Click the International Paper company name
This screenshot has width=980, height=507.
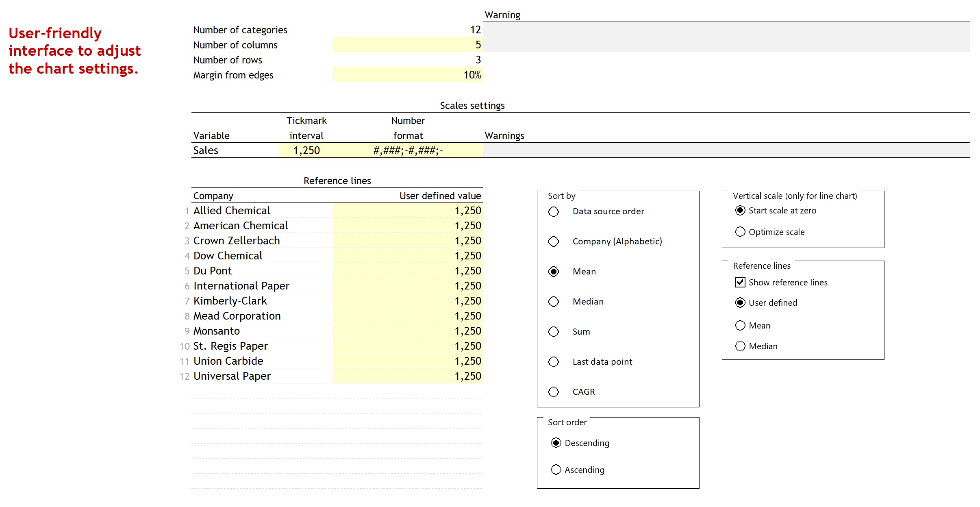(241, 286)
